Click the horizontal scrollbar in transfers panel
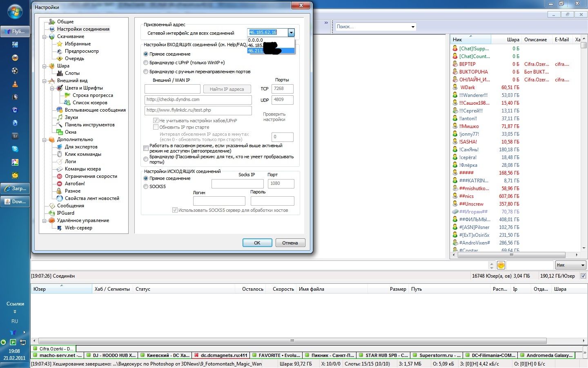588x368 pixels. (292, 341)
